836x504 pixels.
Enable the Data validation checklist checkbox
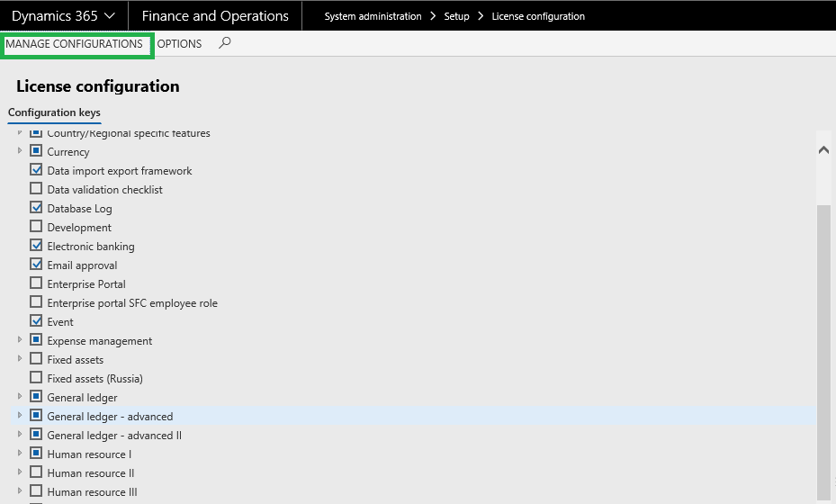pyautogui.click(x=36, y=189)
